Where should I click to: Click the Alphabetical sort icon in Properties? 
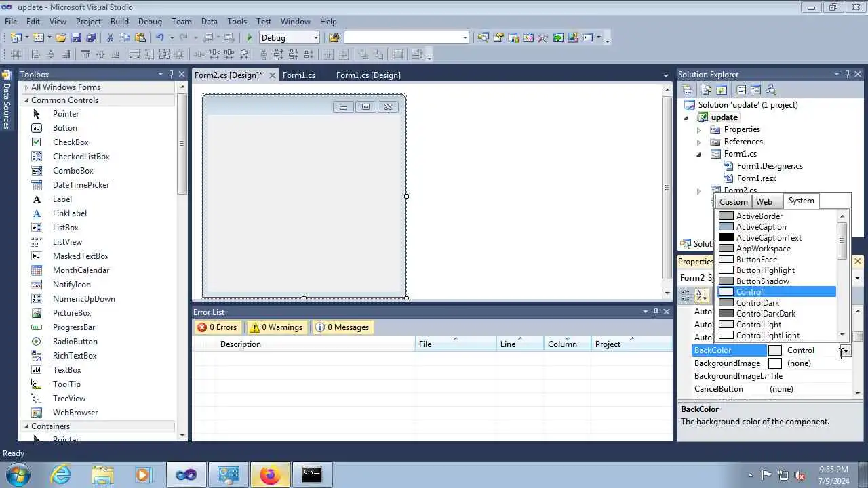[702, 296]
